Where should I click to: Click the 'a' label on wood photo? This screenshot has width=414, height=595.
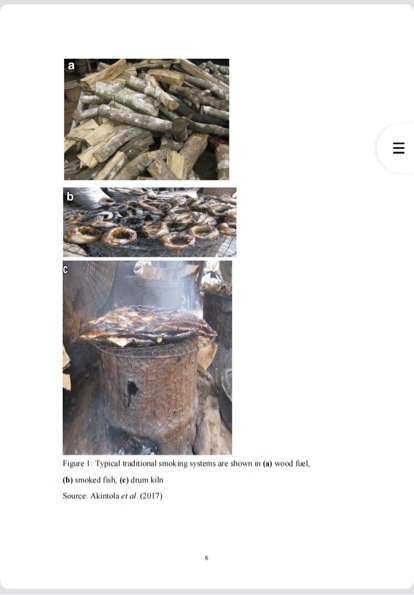(71, 66)
